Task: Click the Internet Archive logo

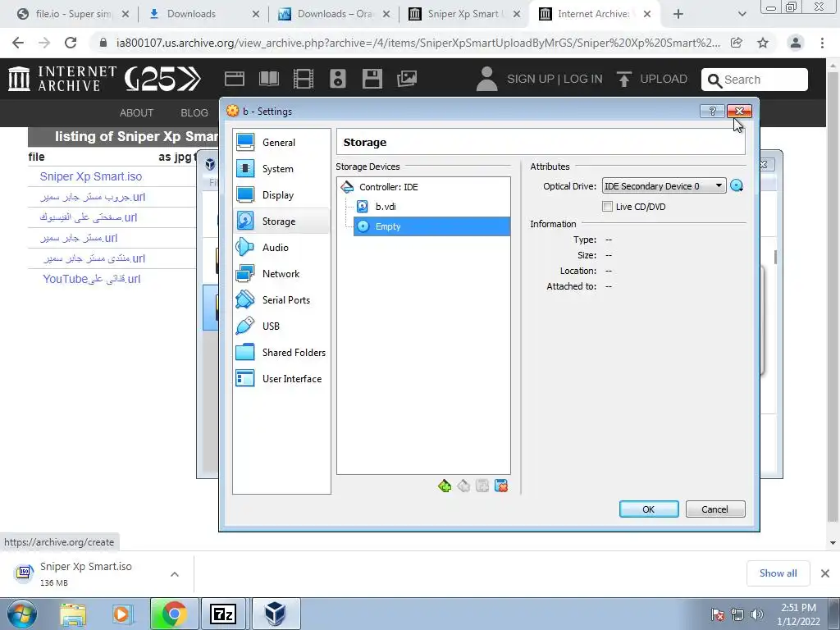Action: click(62, 79)
